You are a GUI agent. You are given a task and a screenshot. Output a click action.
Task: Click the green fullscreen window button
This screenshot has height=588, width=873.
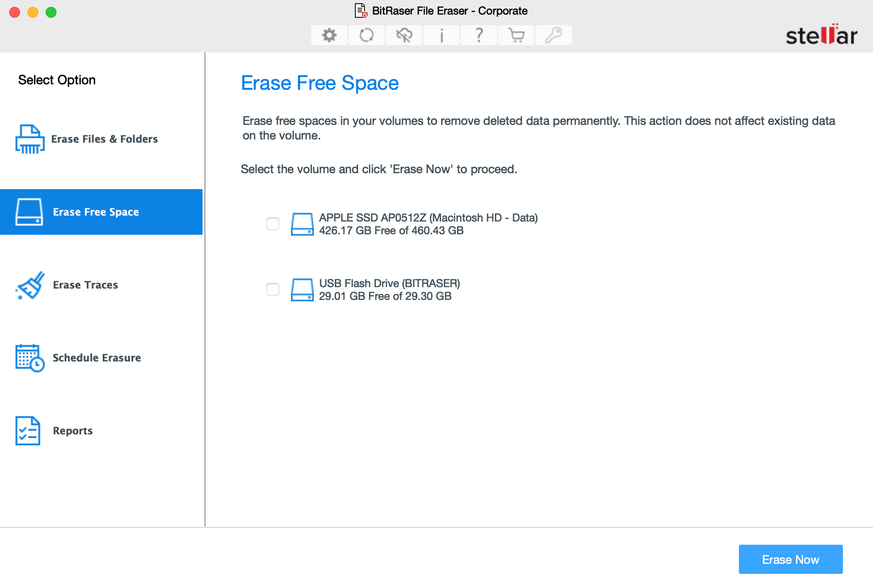tap(51, 12)
